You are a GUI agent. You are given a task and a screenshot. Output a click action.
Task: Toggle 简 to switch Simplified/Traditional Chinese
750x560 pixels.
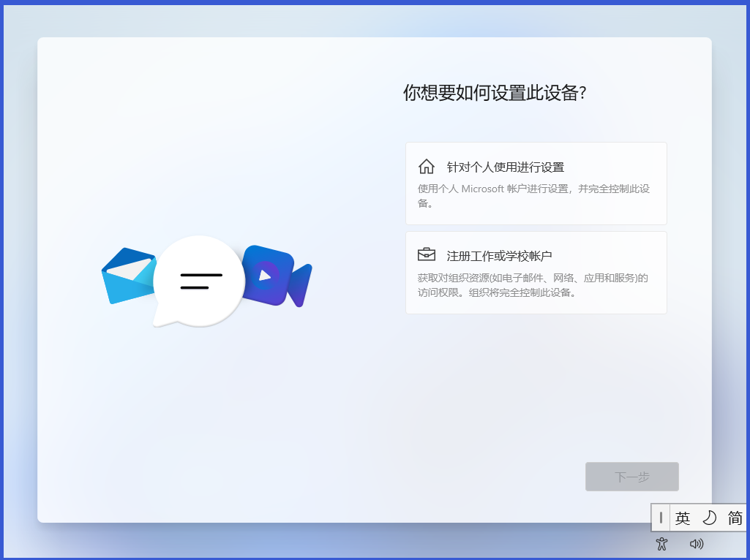[x=734, y=518]
